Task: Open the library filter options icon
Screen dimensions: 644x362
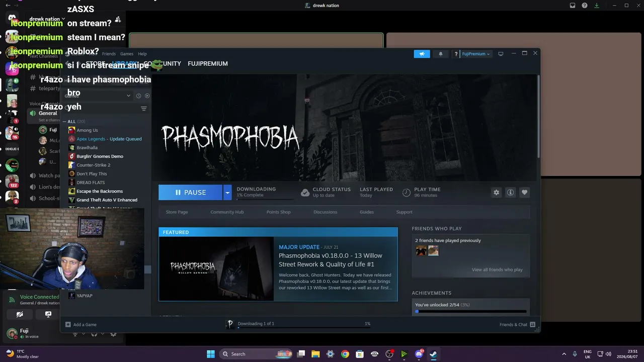Action: [144, 109]
